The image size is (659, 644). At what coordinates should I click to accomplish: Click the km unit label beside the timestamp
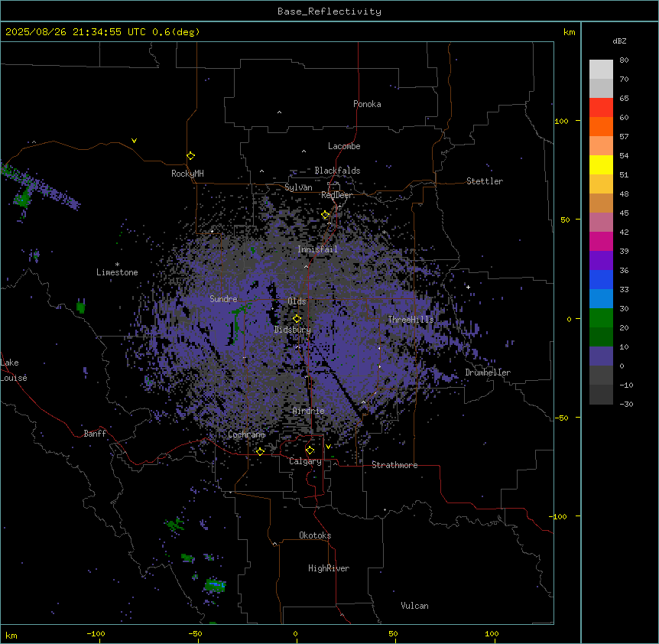tap(570, 32)
